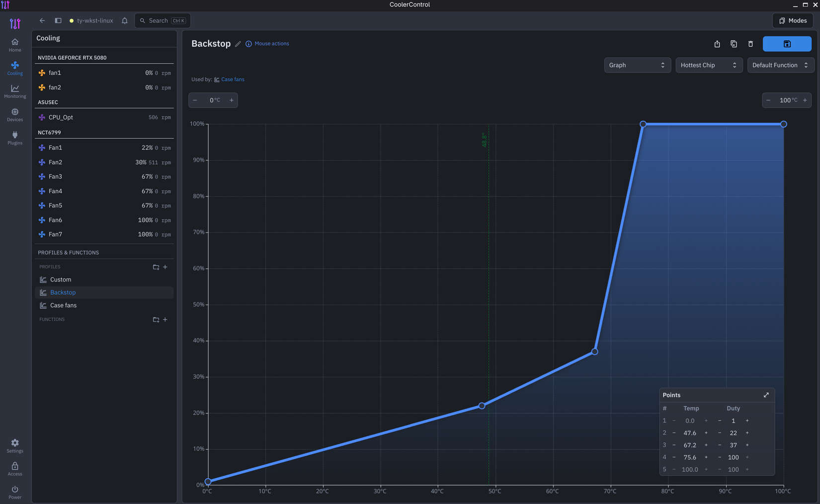Save the Backstop profile with floppy icon
The image size is (820, 504).
pyautogui.click(x=787, y=44)
